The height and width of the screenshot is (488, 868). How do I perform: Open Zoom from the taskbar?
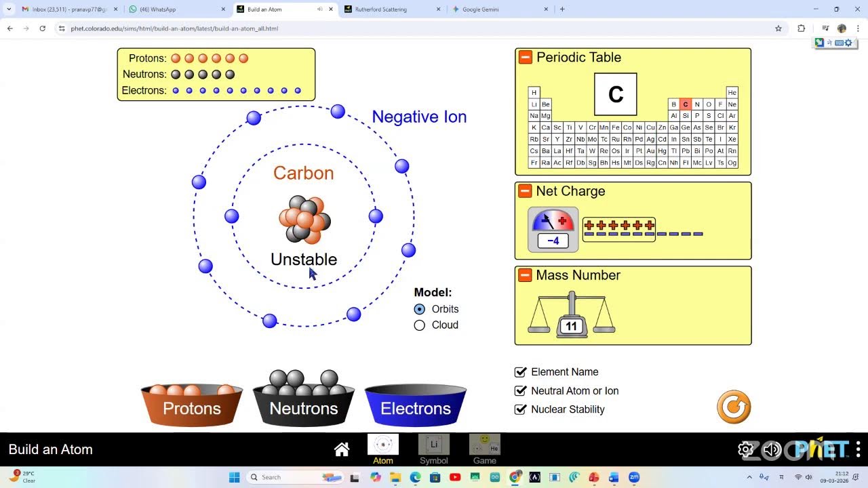coord(634,477)
